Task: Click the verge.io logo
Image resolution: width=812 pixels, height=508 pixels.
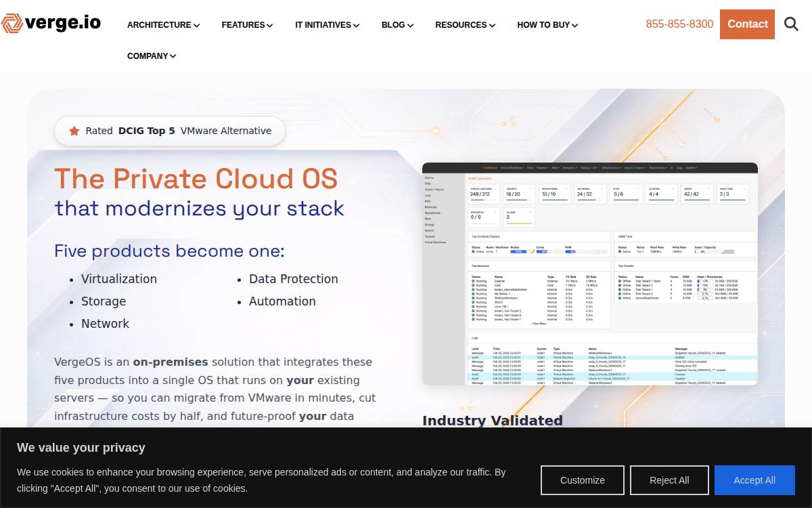Action: pyautogui.click(x=51, y=23)
